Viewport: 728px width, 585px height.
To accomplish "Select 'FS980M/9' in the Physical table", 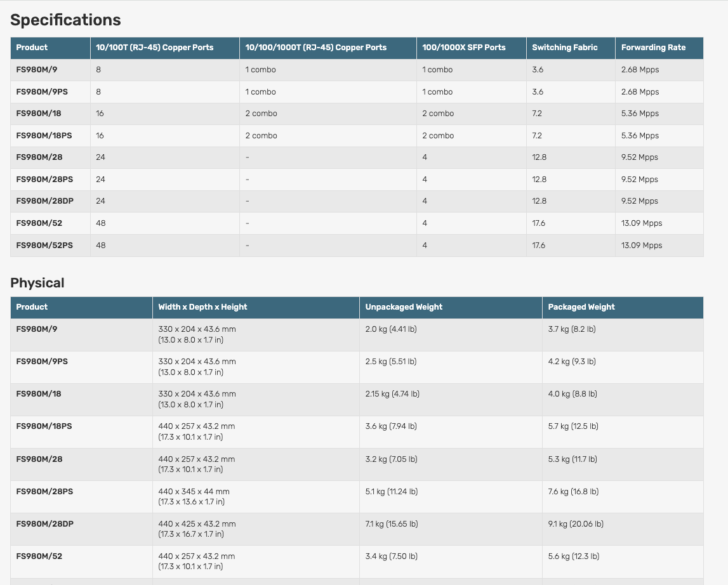I will [x=37, y=329].
